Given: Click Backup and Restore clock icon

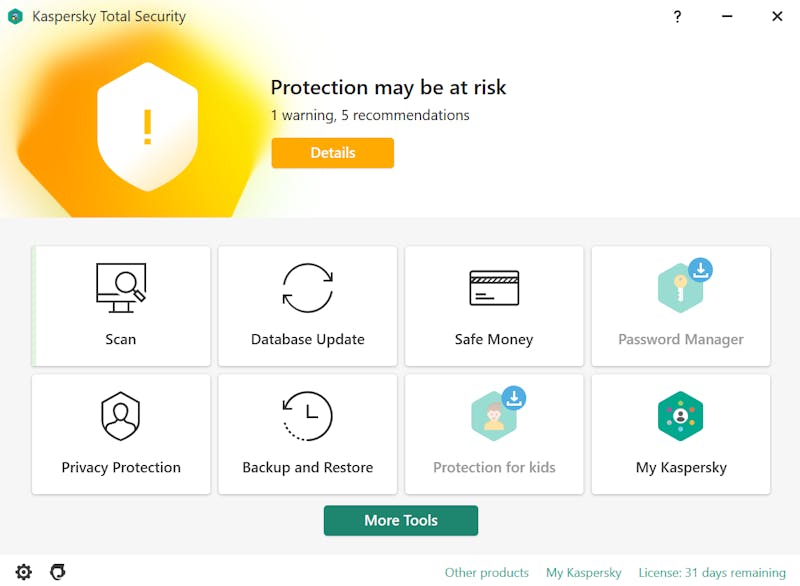Looking at the screenshot, I should pyautogui.click(x=308, y=416).
